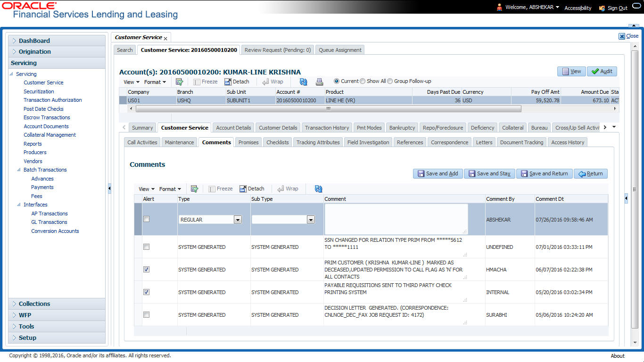The image size is (644, 362).
Task: Open Transaction Authorization in the tree
Action: tap(53, 100)
